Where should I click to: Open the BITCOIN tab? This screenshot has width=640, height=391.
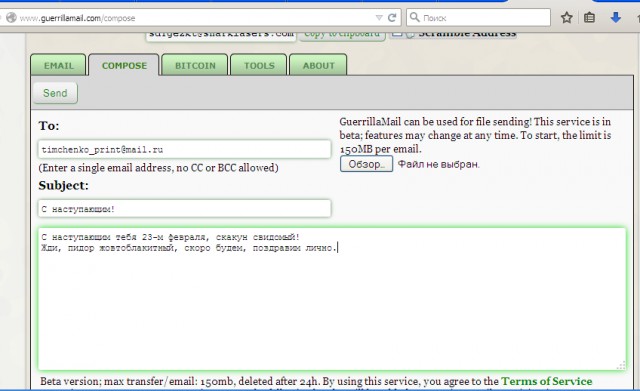tap(195, 65)
